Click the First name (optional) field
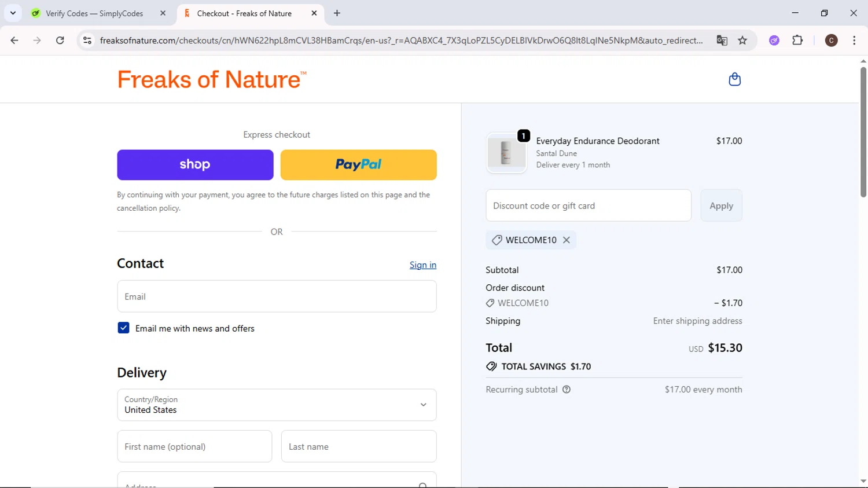Image resolution: width=868 pixels, height=488 pixels. [x=194, y=446]
